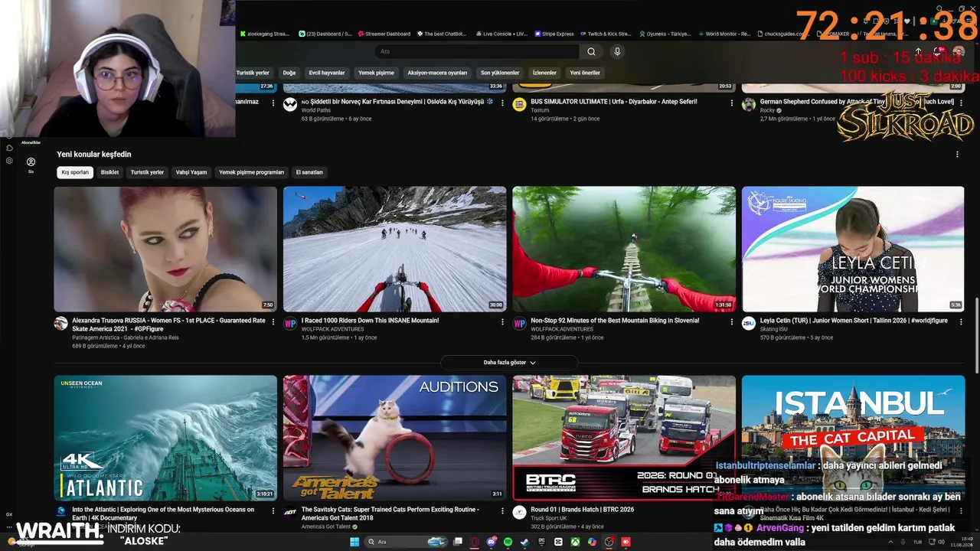Click the Windows taskbar search box
Image resolution: width=980 pixels, height=551 pixels.
pyautogui.click(x=406, y=542)
